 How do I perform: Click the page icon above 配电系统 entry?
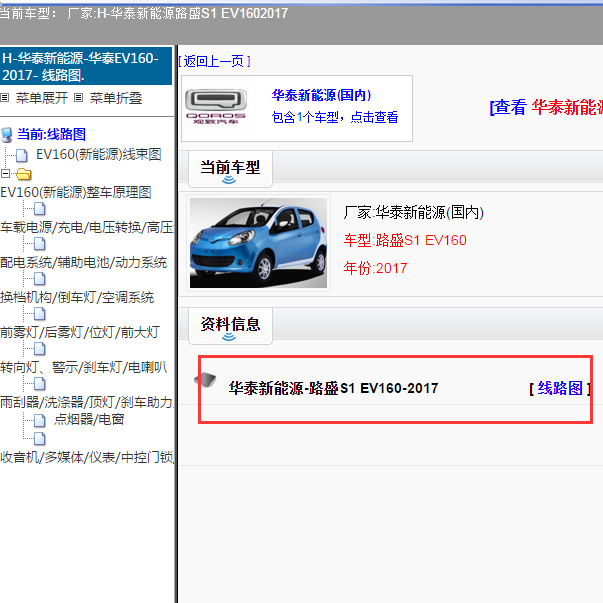(x=40, y=244)
